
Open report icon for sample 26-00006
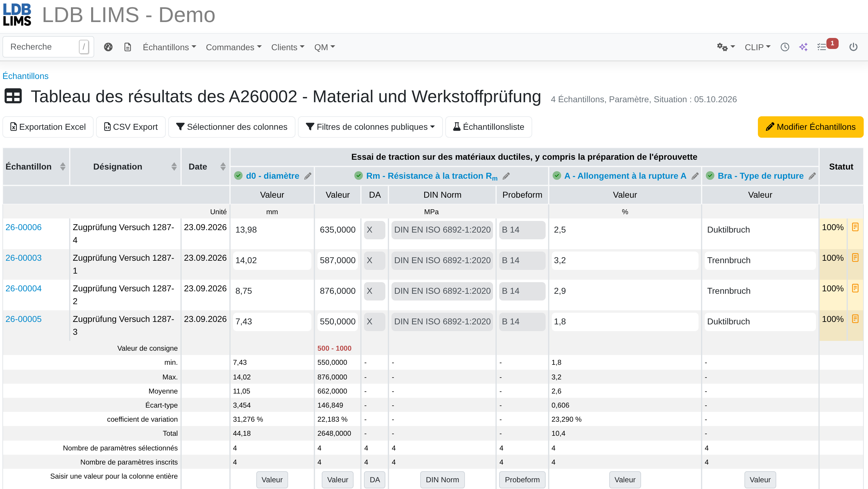(x=855, y=227)
